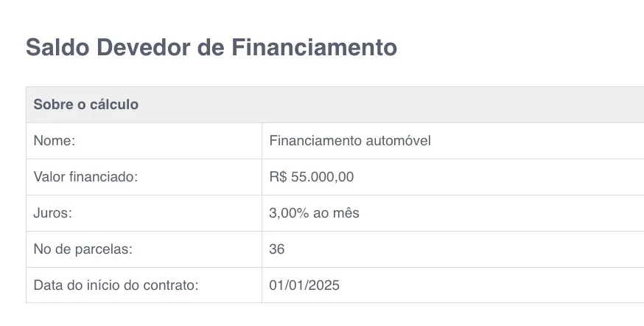Viewport: 644px width, 326px height.
Task: Select "Financiamento" in the page heading
Action: point(315,47)
